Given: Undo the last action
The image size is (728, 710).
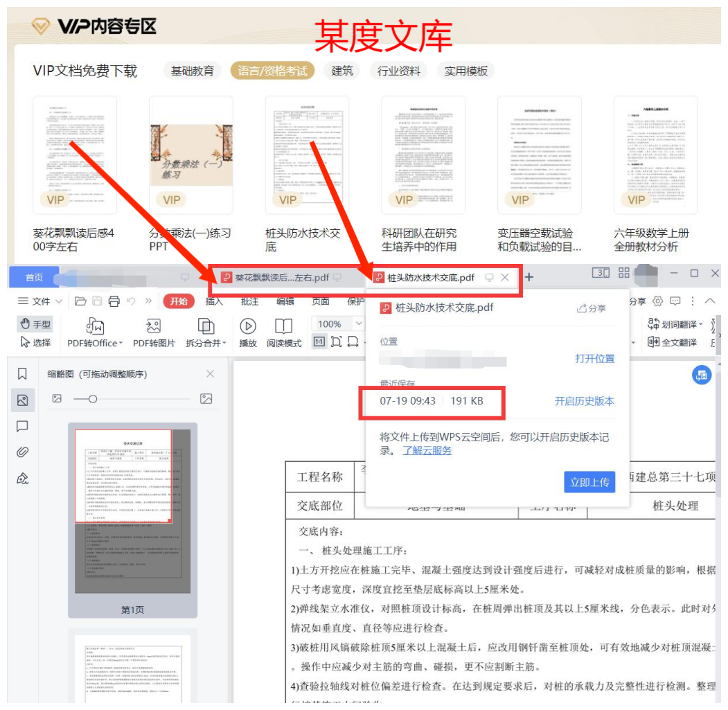Looking at the screenshot, I should 131,301.
